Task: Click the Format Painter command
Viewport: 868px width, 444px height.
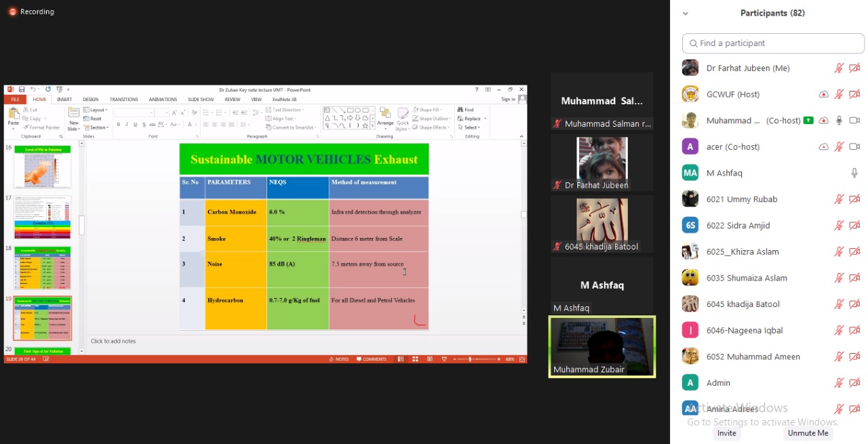Action: 41,127
